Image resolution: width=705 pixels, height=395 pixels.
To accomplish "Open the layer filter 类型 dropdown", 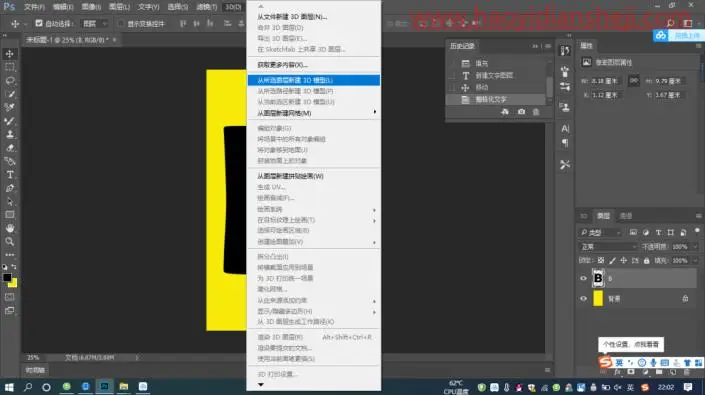I will click(600, 232).
